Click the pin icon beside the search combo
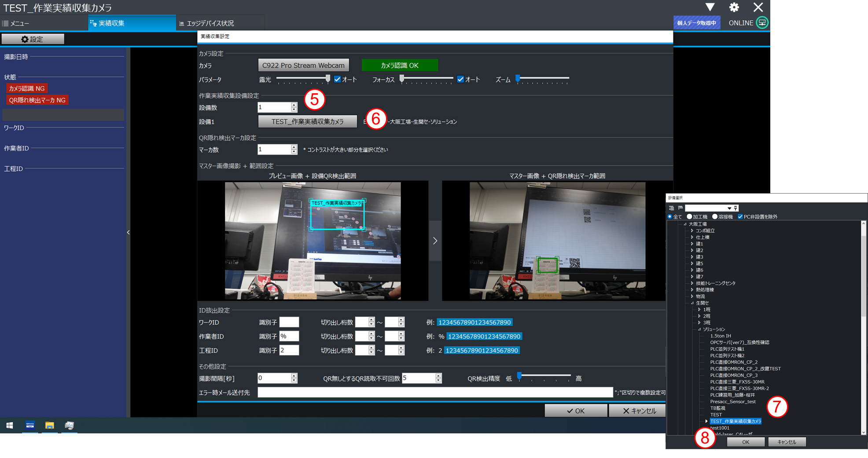 pos(736,208)
